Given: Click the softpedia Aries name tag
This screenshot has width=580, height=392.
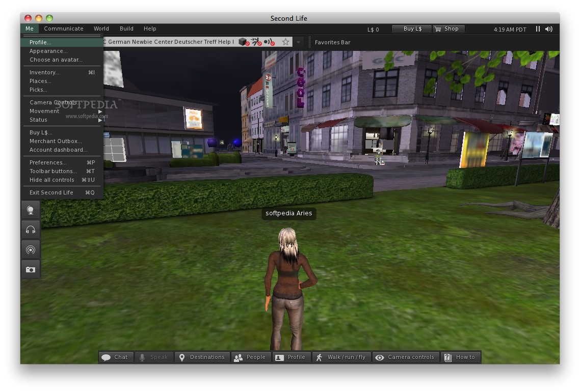Looking at the screenshot, I should (x=289, y=213).
